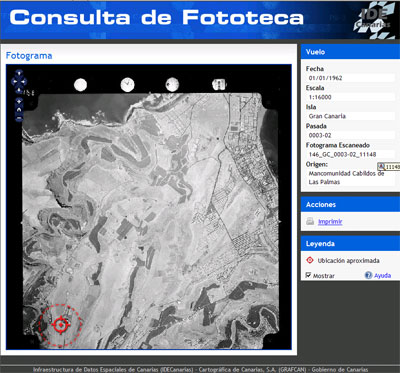Viewport: 400px width, 373px height.
Task: Click the Pasada label
Action: coord(316,126)
